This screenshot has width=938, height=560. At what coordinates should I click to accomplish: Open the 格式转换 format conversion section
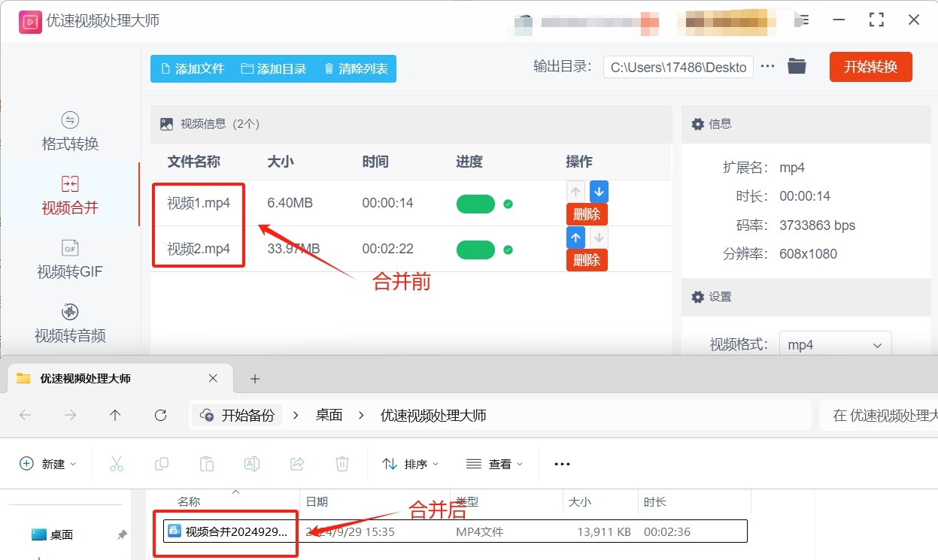click(70, 132)
